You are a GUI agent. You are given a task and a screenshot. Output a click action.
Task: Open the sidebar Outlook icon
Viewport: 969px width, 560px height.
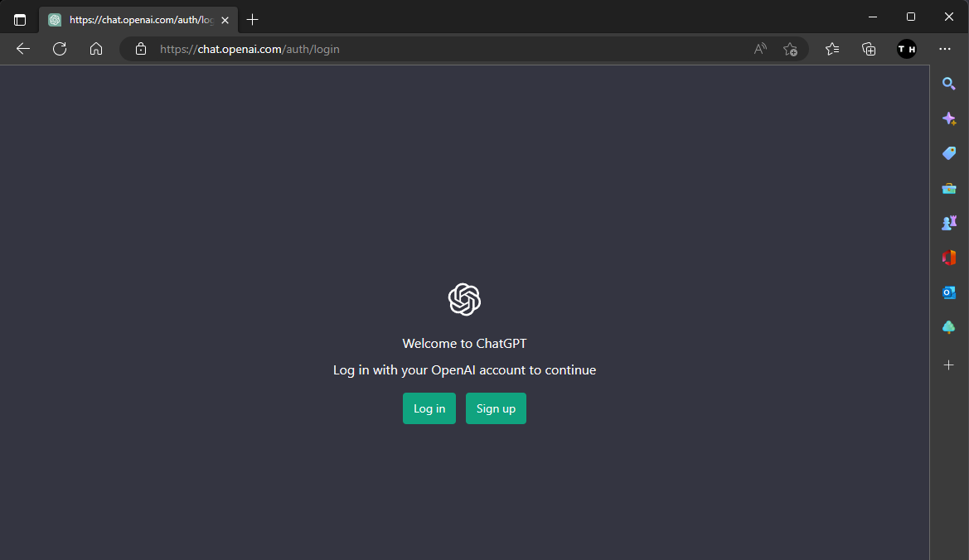click(948, 292)
